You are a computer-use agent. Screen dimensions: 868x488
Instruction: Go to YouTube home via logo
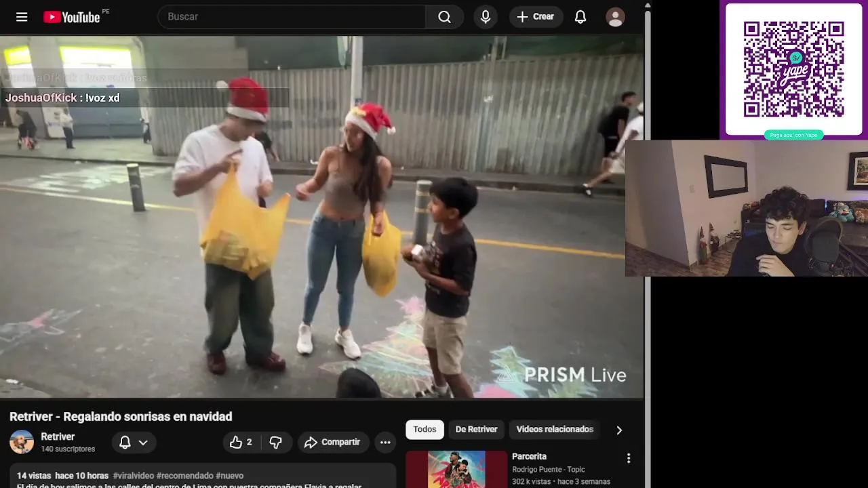72,17
